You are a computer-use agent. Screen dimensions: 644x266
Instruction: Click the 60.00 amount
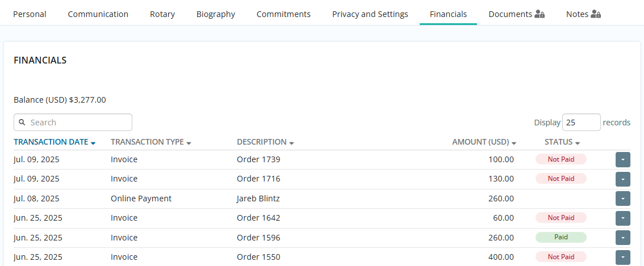504,218
